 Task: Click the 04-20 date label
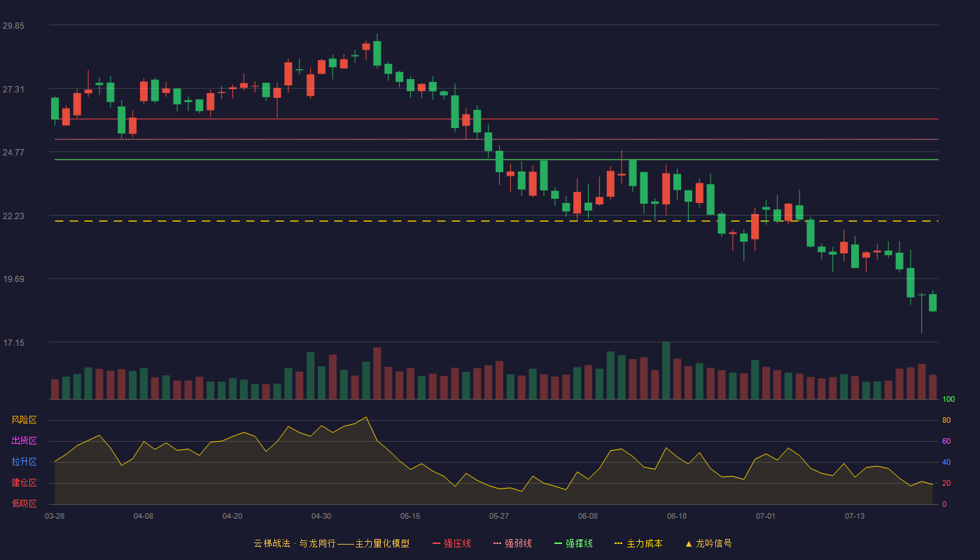tap(232, 516)
